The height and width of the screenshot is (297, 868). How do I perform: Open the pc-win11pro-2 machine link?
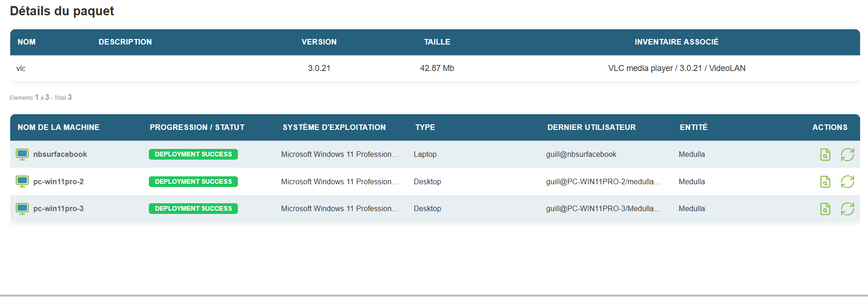58,182
